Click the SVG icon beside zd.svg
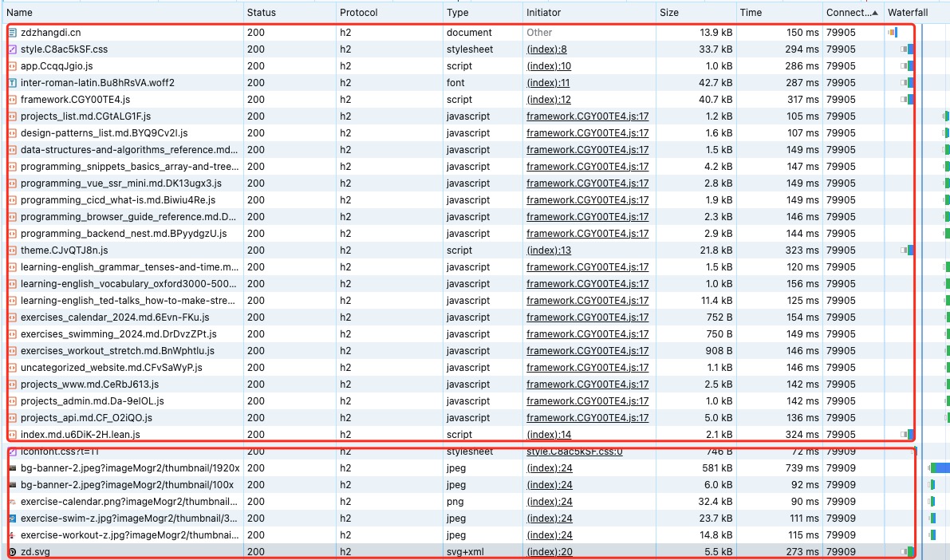Image resolution: width=950 pixels, height=560 pixels. (x=13, y=551)
